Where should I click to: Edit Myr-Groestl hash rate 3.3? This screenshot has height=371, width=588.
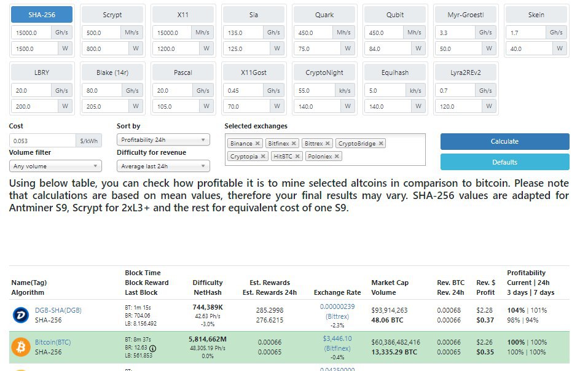455,33
